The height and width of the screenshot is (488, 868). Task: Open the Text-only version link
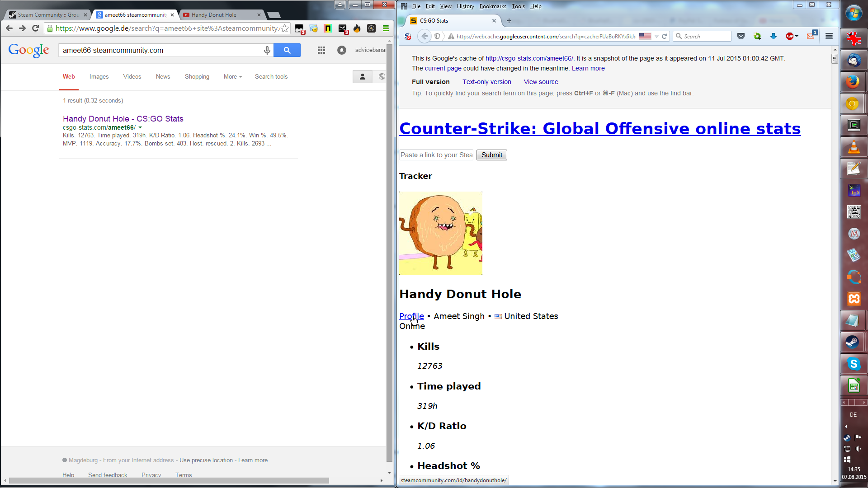(486, 82)
